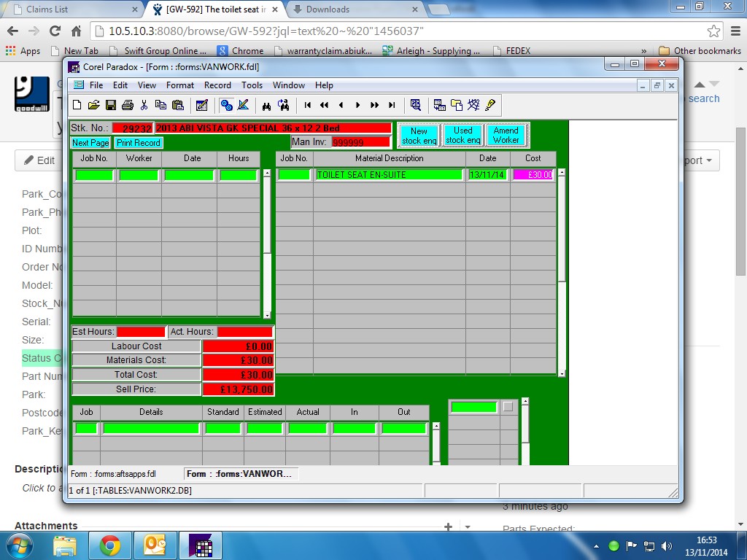Click the Paradox Experts star icon

tap(473, 105)
